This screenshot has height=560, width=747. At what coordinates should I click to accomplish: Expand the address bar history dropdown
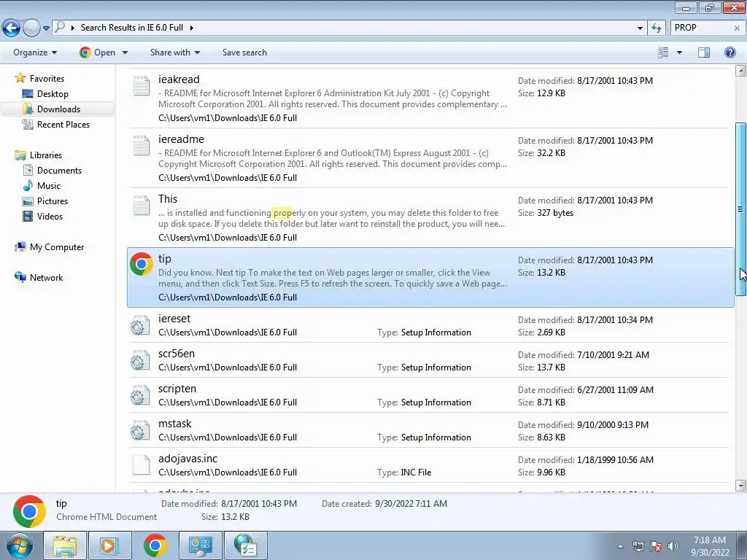640,28
